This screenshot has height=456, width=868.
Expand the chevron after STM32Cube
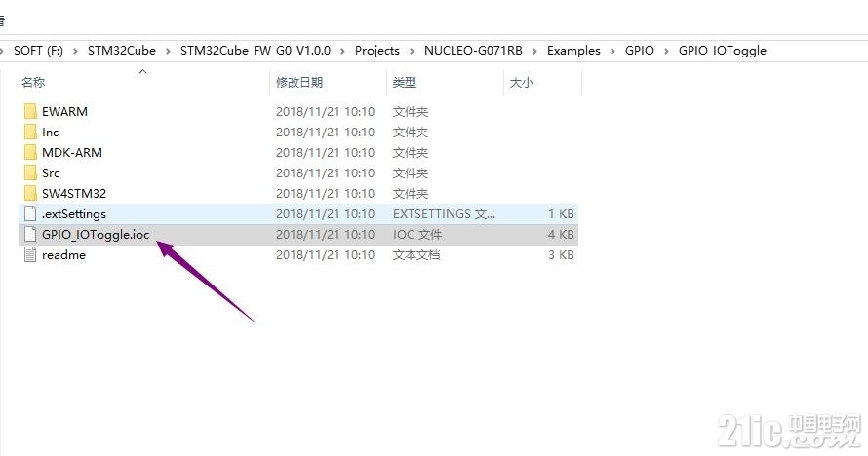pos(168,51)
